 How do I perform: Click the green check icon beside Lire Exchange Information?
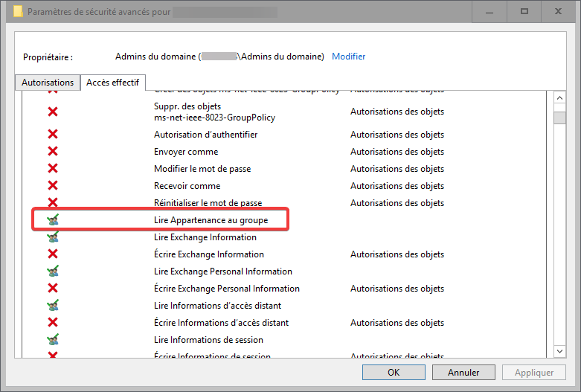click(x=53, y=237)
